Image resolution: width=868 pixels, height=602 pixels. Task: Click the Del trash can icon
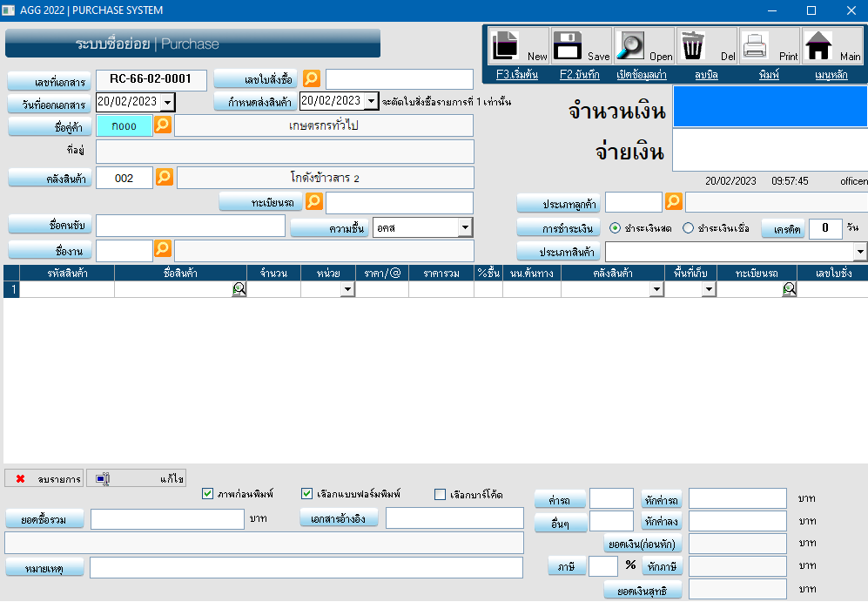click(706, 45)
